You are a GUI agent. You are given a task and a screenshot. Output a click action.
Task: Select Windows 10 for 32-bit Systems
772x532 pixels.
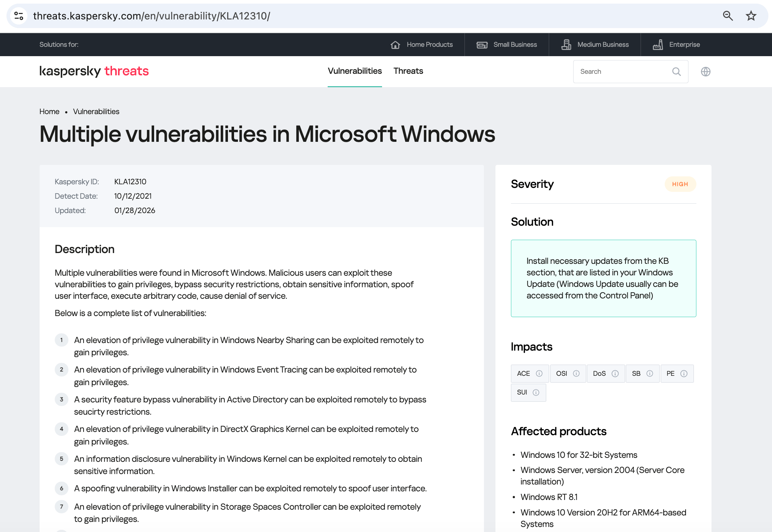pyautogui.click(x=579, y=455)
